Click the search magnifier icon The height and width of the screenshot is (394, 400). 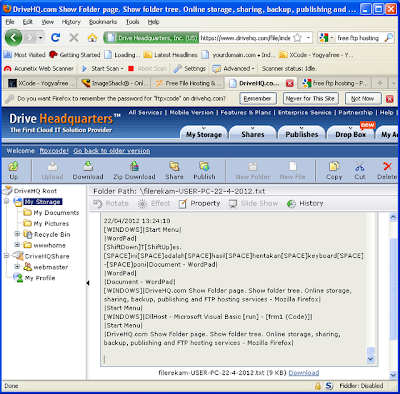[x=389, y=38]
